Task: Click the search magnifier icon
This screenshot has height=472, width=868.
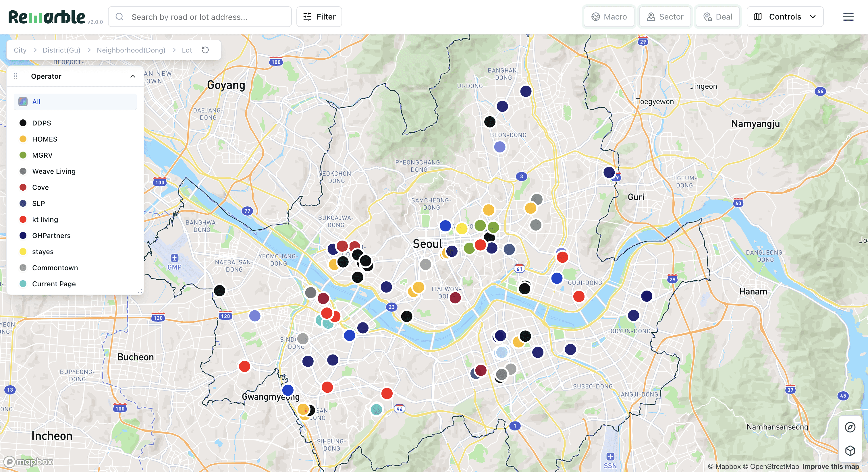Action: point(119,17)
